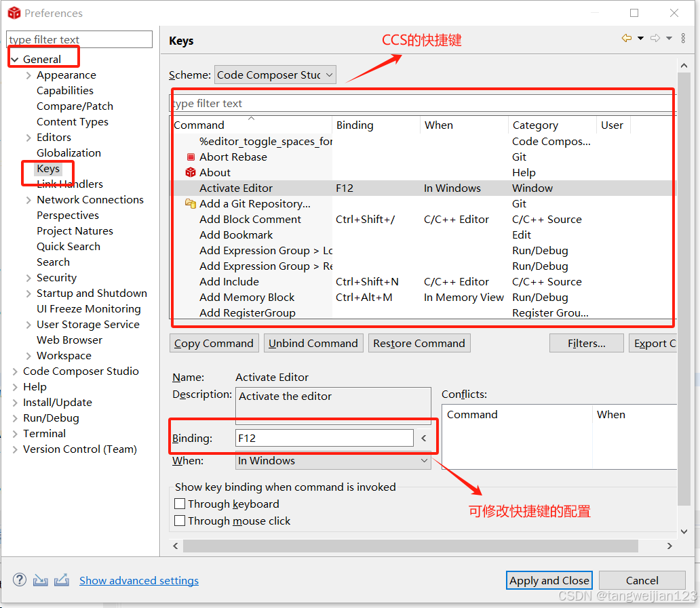This screenshot has height=608, width=700.
Task: Open the When dropdown
Action: pos(333,460)
